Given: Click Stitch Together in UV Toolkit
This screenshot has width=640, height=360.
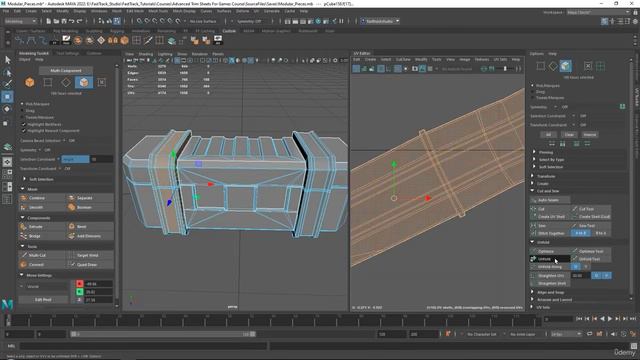Looking at the screenshot, I should click(x=550, y=233).
